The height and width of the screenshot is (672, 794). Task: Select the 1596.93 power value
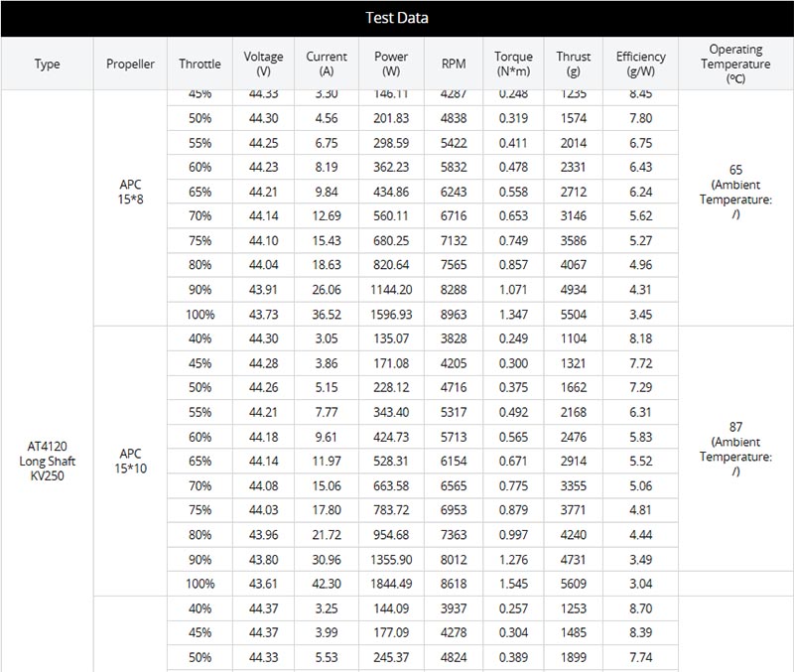pos(391,315)
